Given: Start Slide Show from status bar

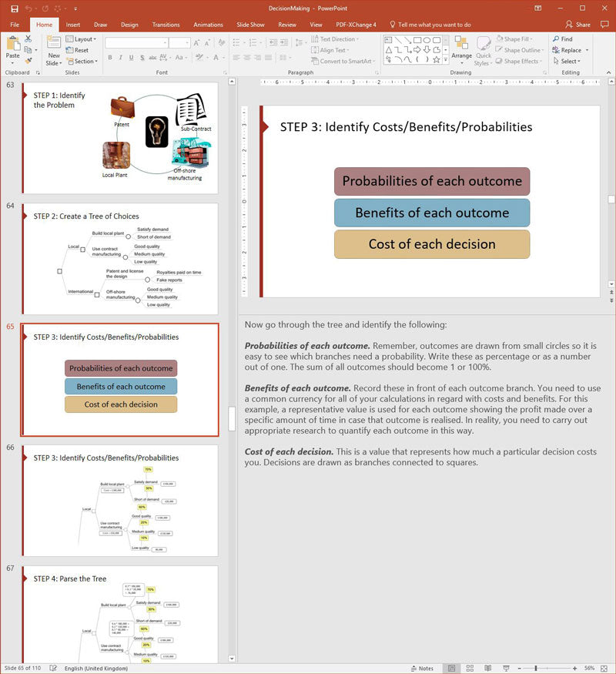Looking at the screenshot, I should (x=506, y=669).
